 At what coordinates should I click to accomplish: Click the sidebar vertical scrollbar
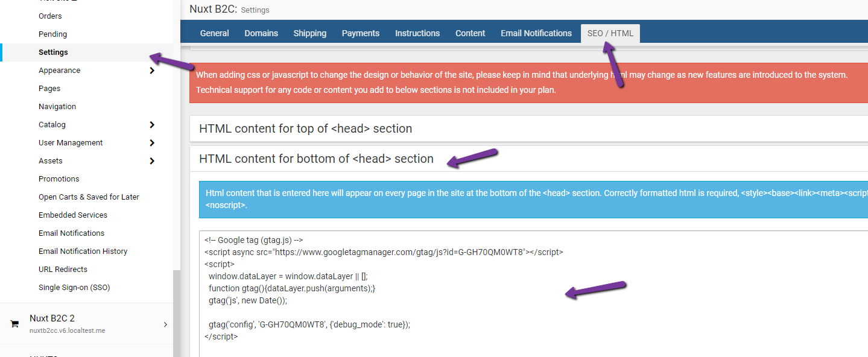tap(177, 314)
